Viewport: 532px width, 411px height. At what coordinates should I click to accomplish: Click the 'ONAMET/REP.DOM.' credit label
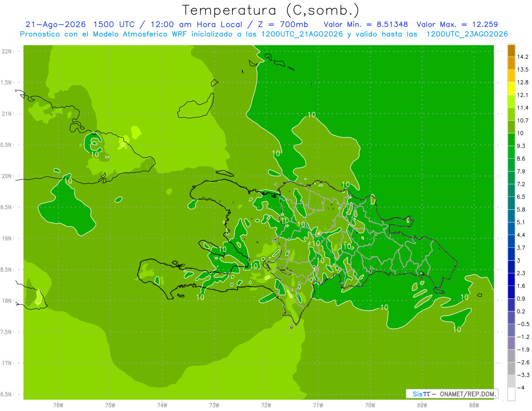click(x=467, y=394)
